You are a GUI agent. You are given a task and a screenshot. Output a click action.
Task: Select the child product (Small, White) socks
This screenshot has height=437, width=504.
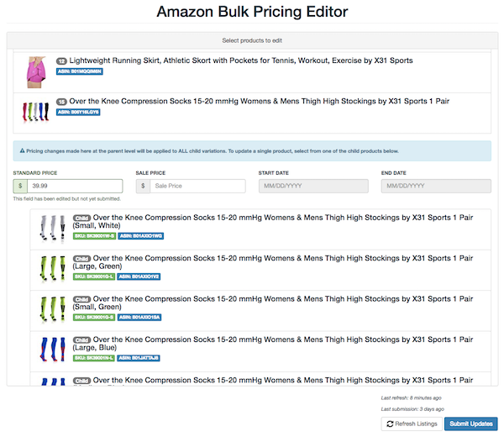pos(260,229)
